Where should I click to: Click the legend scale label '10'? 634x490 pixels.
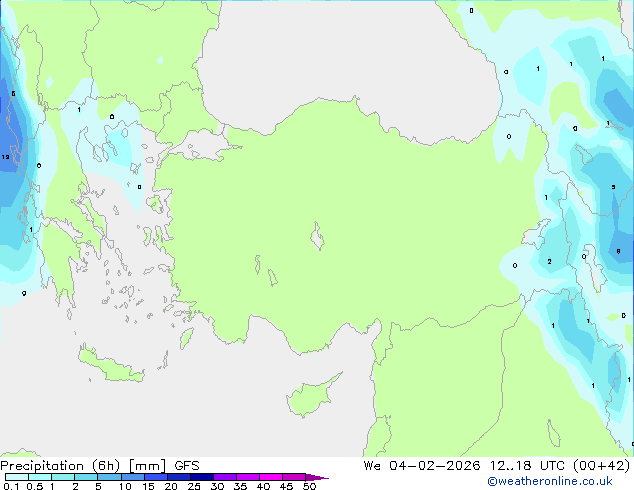point(125,486)
